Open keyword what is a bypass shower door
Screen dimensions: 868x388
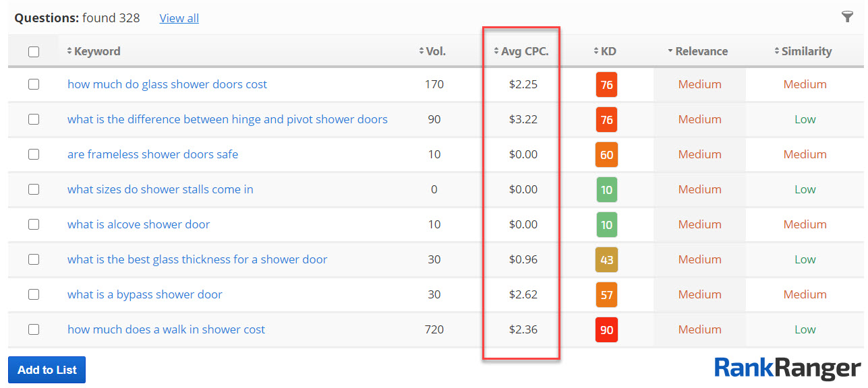(x=144, y=294)
